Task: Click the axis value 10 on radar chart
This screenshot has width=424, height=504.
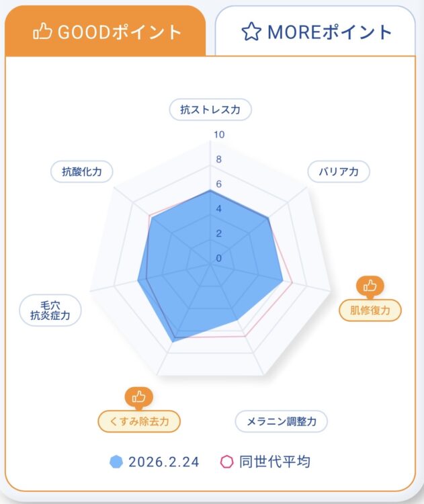Action: click(219, 134)
